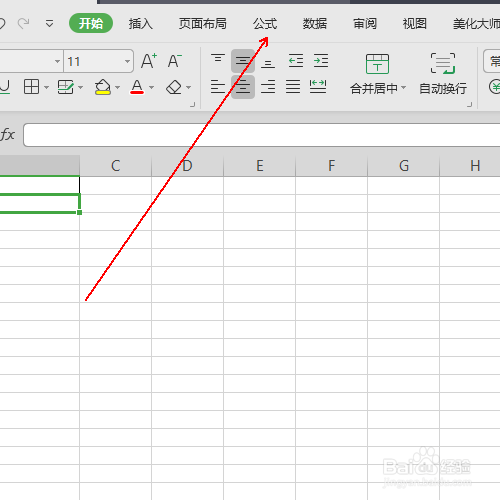Toggle vertical middle alignment
The image size is (500, 500).
243,61
